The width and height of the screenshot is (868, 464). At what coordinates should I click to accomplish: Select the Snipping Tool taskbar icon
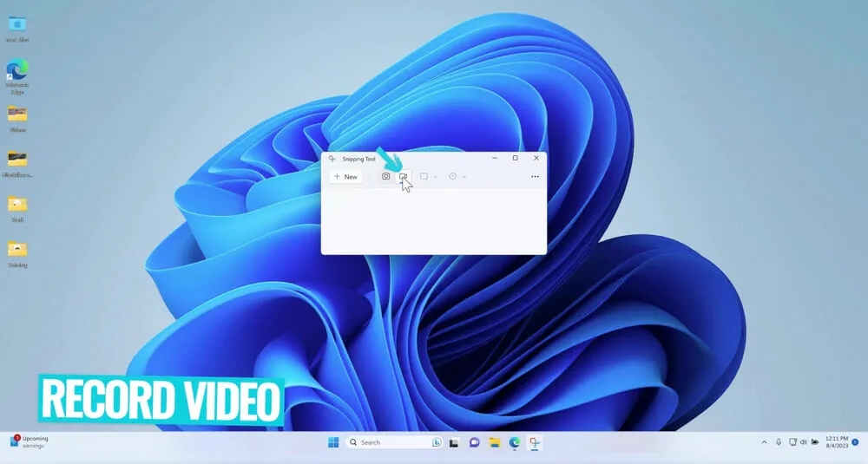pos(536,442)
